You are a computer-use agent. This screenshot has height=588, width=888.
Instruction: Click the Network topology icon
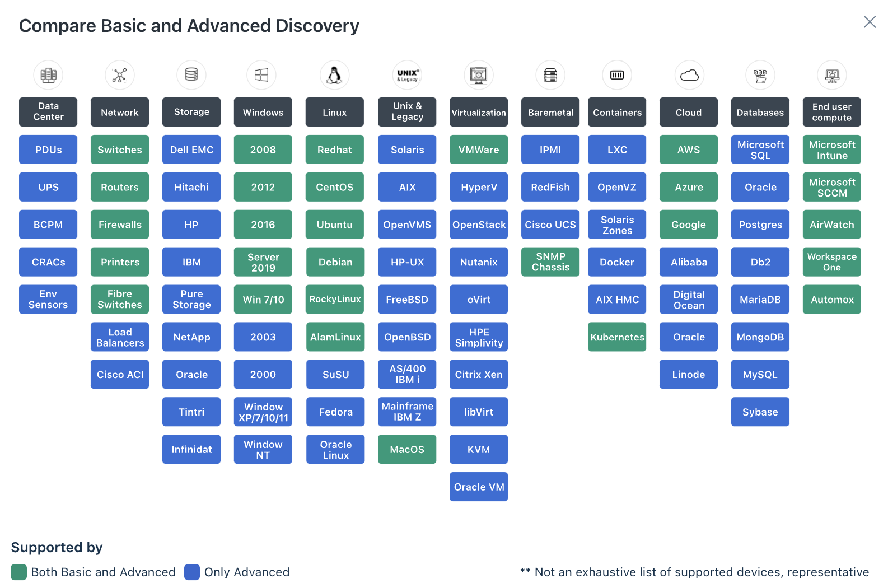pos(120,75)
